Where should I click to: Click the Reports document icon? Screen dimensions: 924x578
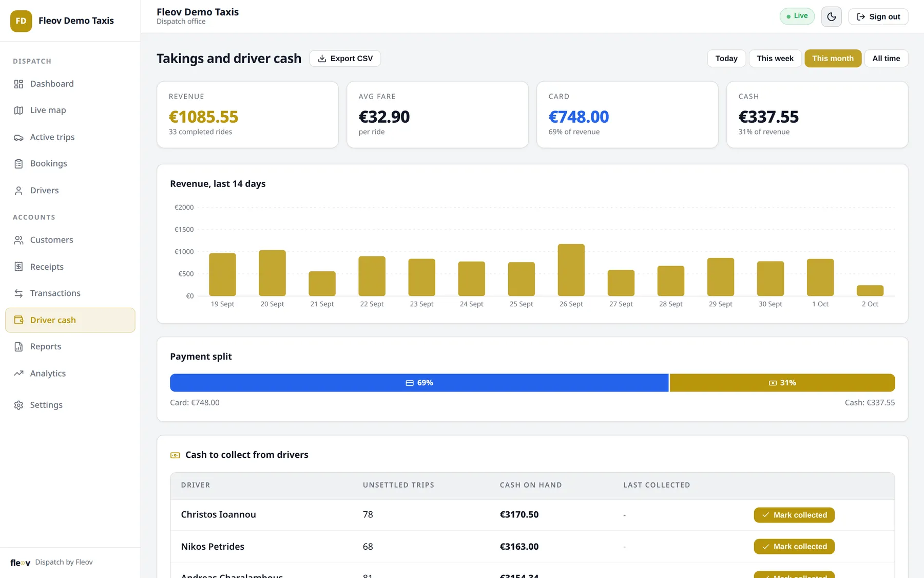tap(18, 347)
